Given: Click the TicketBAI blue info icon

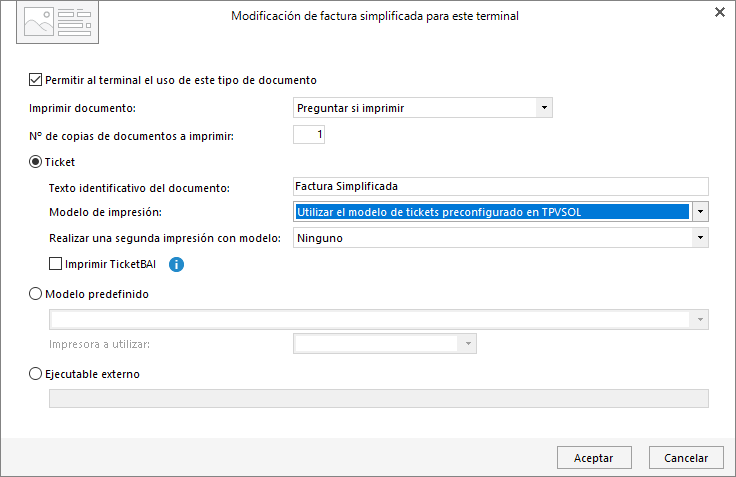Looking at the screenshot, I should tap(176, 264).
